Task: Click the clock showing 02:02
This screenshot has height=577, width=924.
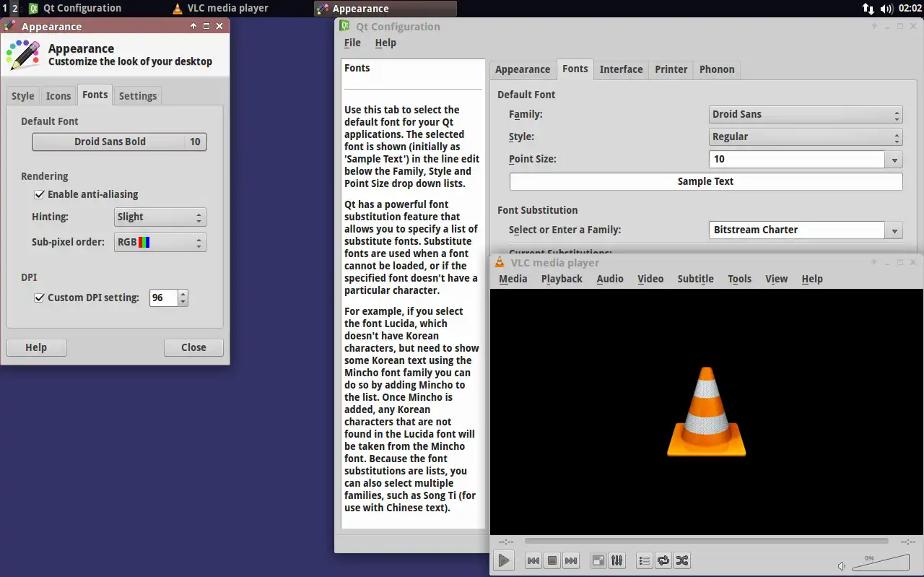Action: (910, 9)
